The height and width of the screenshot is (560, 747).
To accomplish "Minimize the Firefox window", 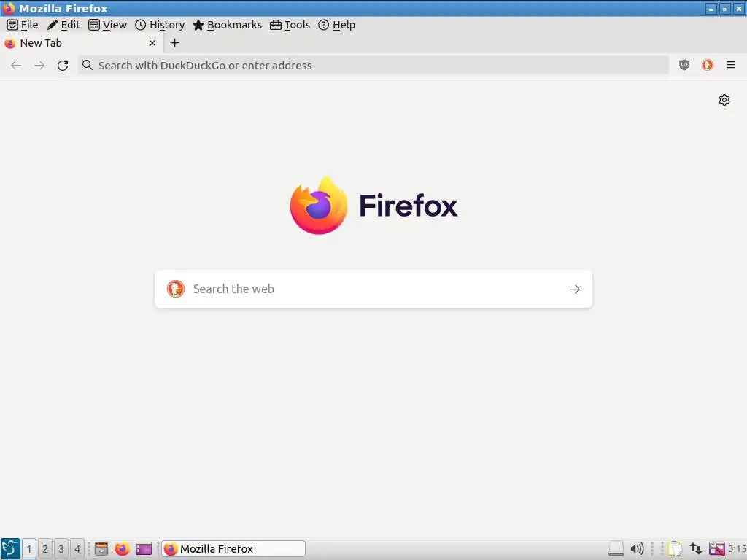I will [711, 9].
